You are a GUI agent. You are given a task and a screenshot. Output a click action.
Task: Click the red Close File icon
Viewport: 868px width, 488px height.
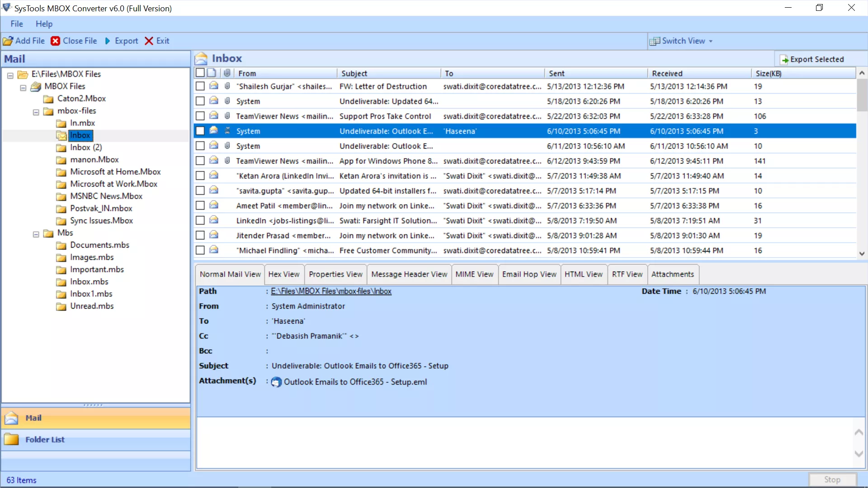click(x=55, y=41)
